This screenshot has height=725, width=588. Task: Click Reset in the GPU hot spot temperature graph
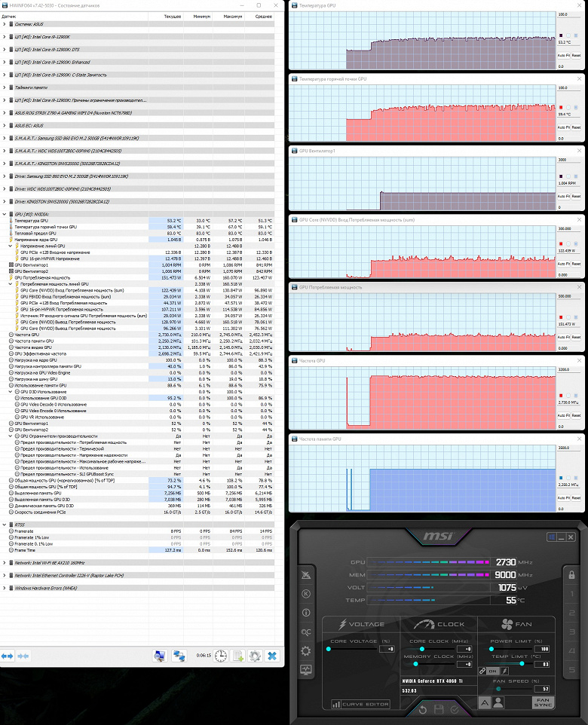[576, 127]
